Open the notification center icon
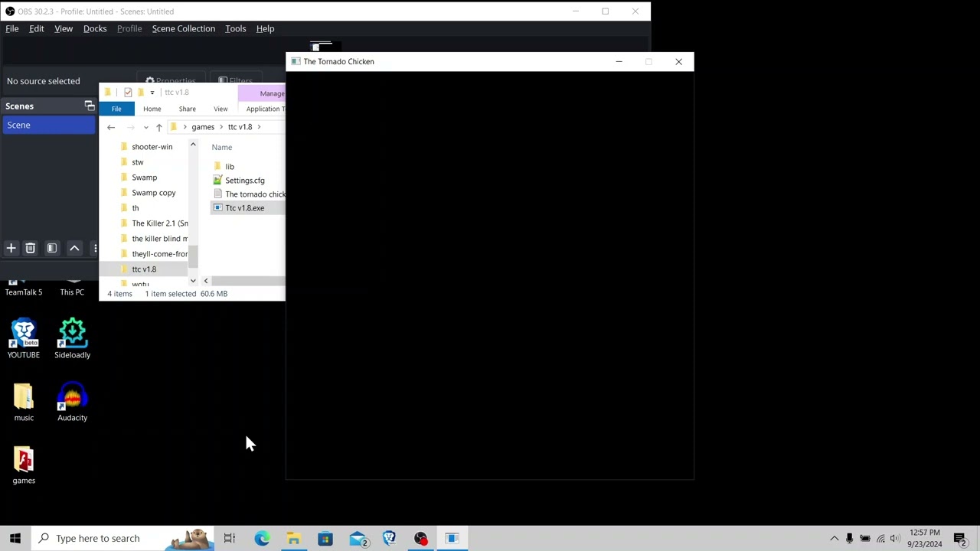This screenshot has height=551, width=980. [x=960, y=538]
